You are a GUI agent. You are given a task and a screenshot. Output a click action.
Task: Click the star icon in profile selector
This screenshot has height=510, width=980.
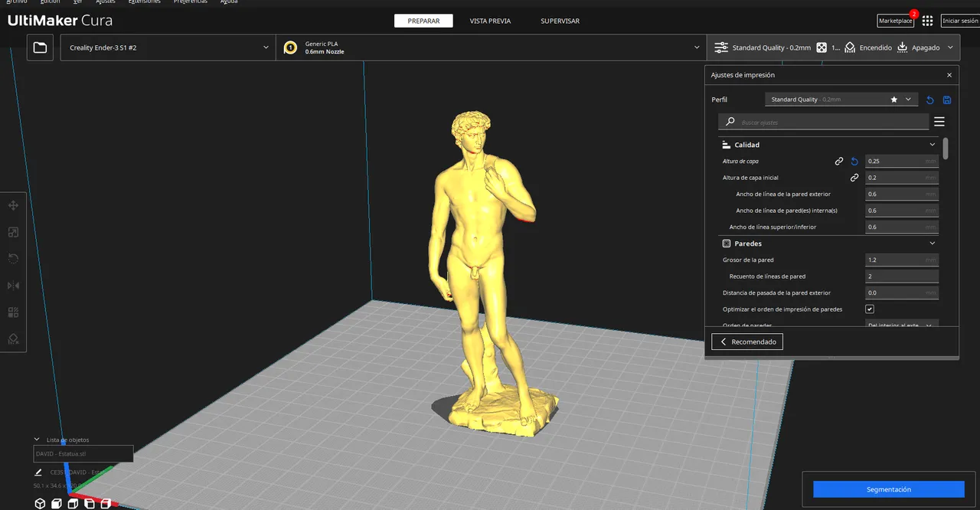click(893, 100)
